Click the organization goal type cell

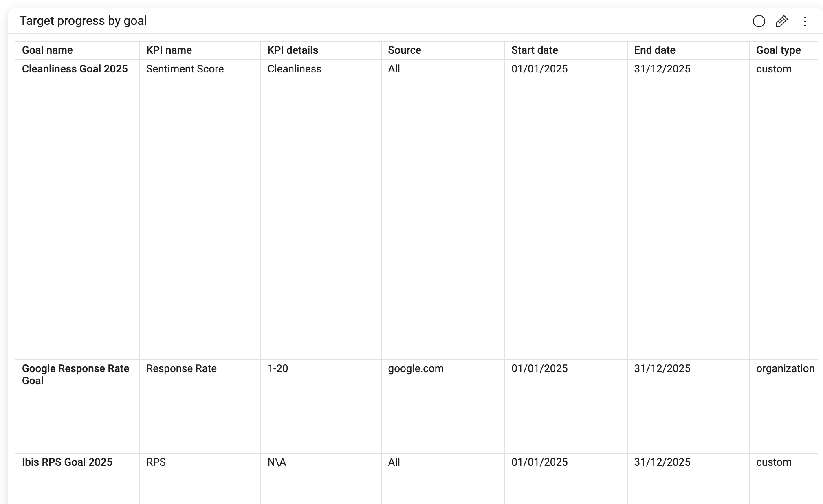coord(785,368)
